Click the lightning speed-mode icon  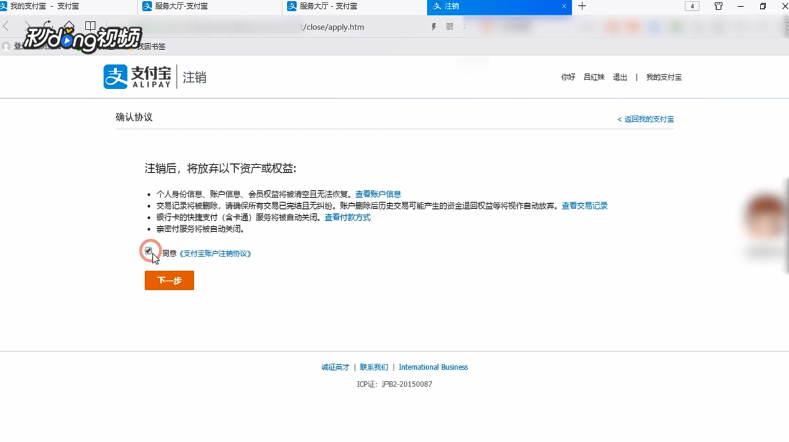(x=433, y=27)
